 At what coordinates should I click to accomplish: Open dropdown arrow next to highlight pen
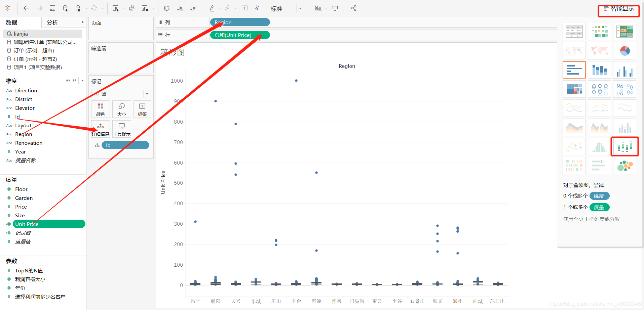coord(219,8)
